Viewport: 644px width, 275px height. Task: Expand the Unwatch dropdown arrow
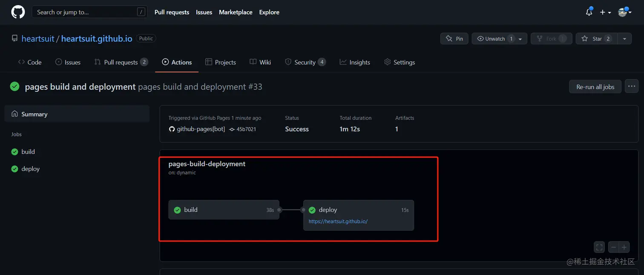pos(520,39)
